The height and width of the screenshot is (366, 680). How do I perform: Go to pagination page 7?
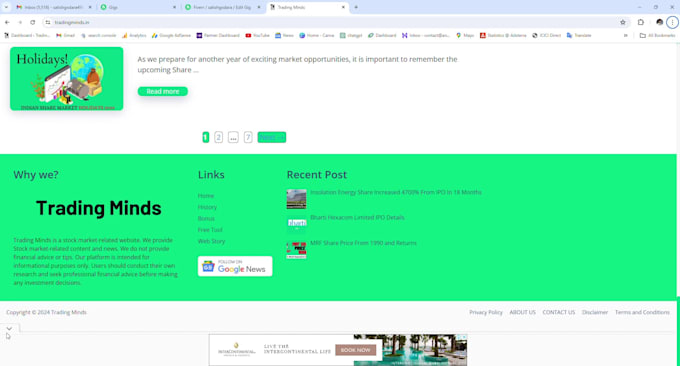pos(248,137)
